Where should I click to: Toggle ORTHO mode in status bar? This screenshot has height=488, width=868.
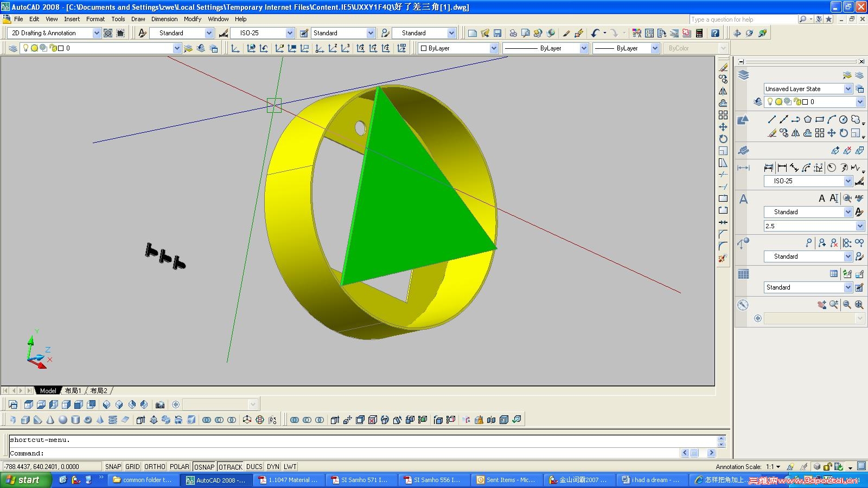[x=155, y=467]
